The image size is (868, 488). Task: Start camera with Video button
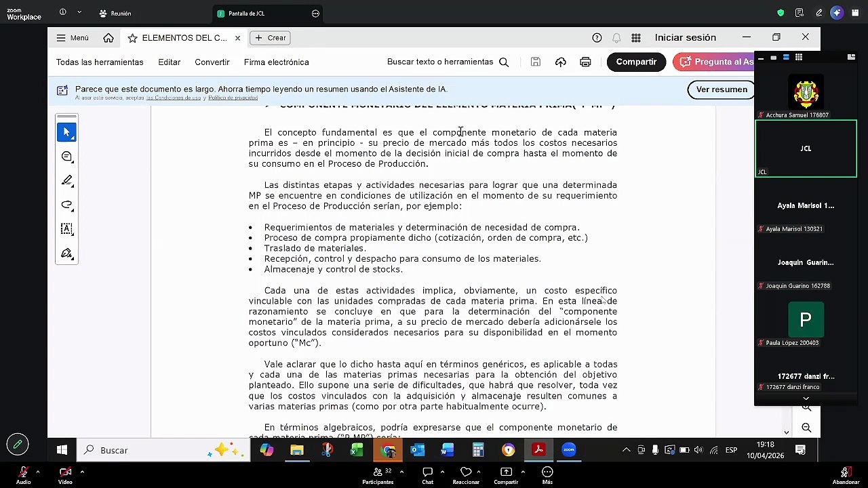coord(65,475)
